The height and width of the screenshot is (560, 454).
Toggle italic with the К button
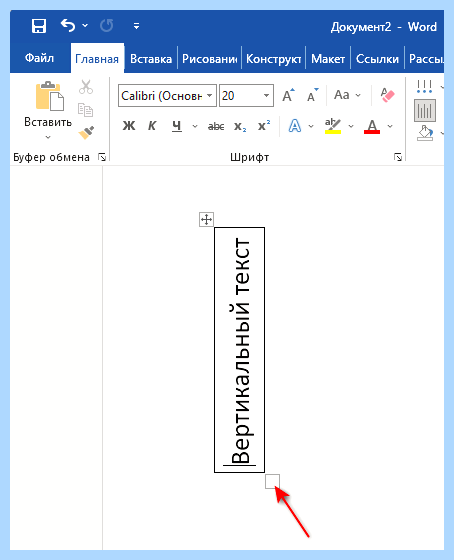tap(152, 126)
